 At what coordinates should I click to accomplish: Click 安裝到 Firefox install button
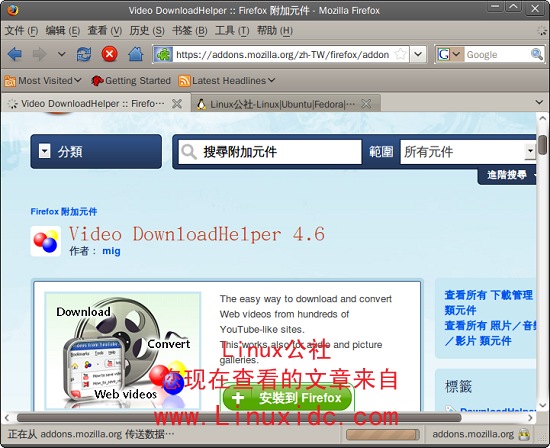287,398
